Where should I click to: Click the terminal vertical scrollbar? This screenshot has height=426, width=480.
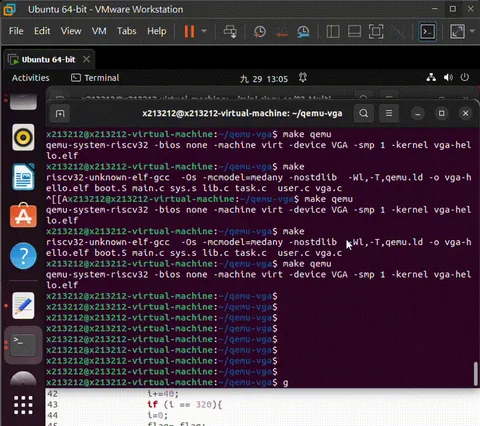point(475,374)
